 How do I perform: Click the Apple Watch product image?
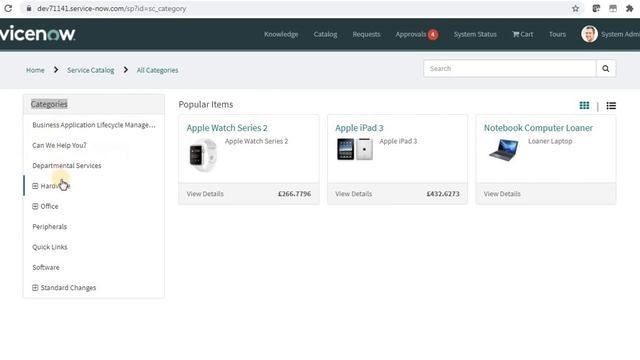pos(203,155)
